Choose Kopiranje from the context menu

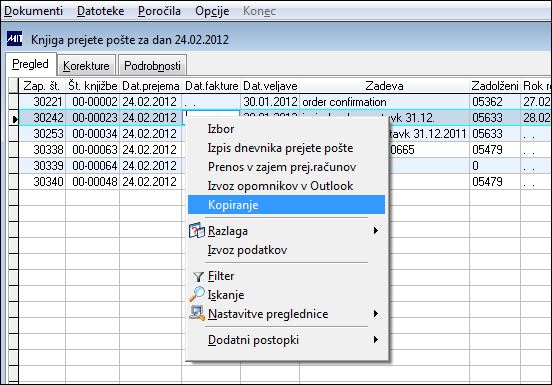[x=286, y=205]
